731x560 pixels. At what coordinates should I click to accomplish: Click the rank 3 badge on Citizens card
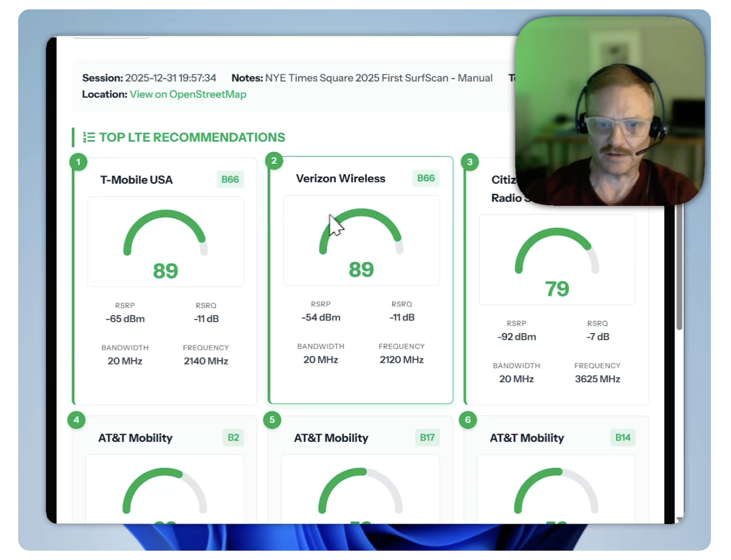click(x=470, y=162)
